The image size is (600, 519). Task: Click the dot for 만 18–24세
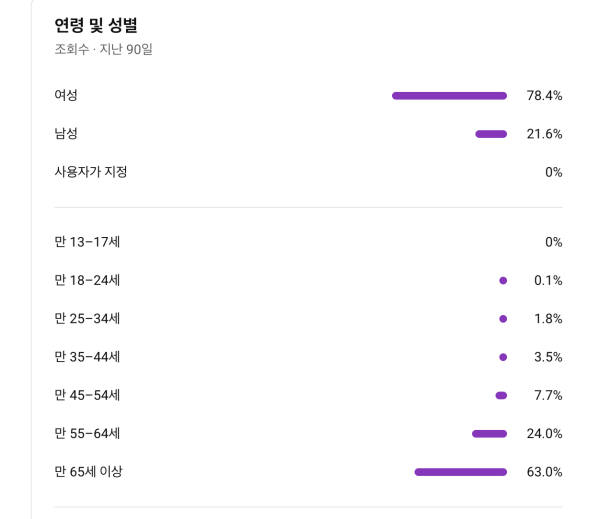tap(503, 281)
